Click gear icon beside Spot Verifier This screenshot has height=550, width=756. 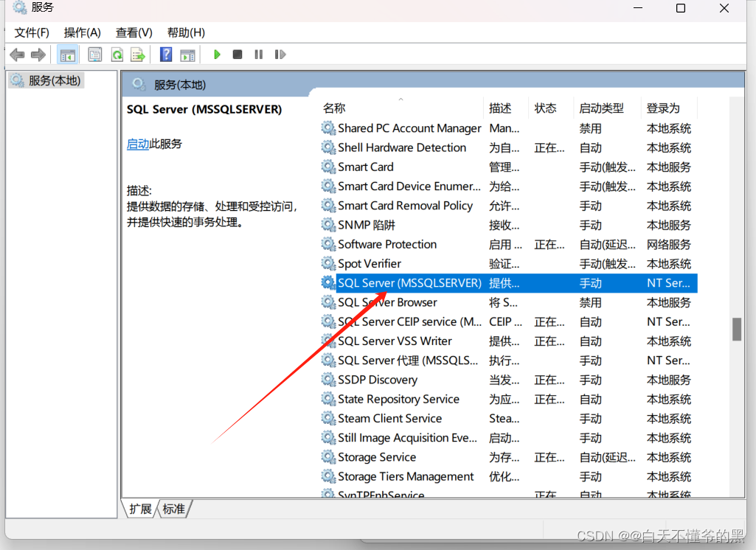pyautogui.click(x=328, y=264)
